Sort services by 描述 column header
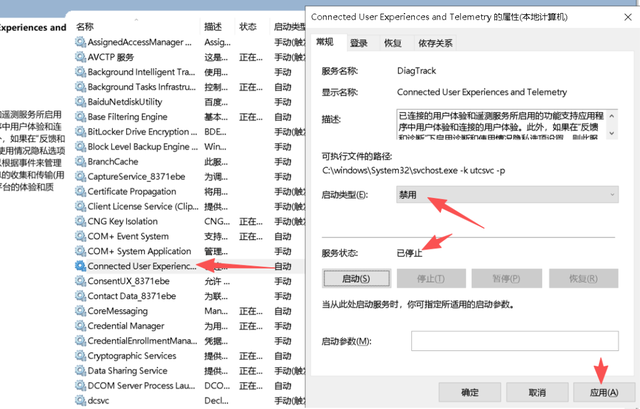Screen dimensions: 640x409 (213, 27)
